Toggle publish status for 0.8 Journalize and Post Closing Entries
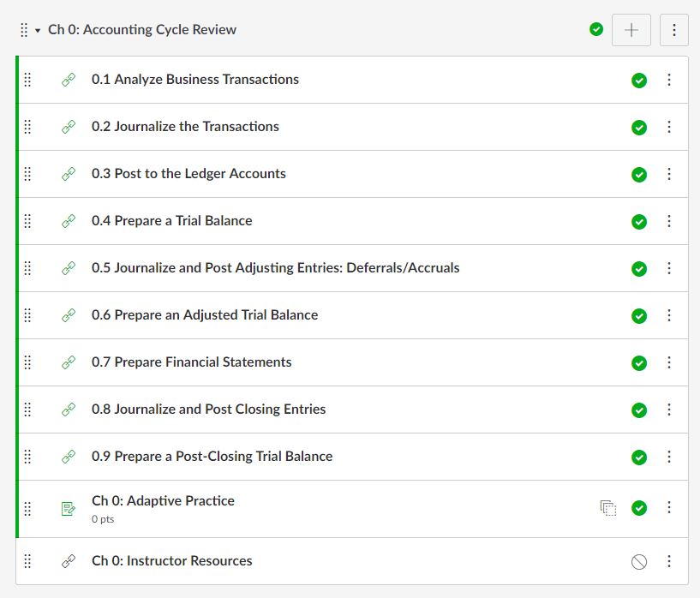The image size is (700, 598). (x=639, y=410)
